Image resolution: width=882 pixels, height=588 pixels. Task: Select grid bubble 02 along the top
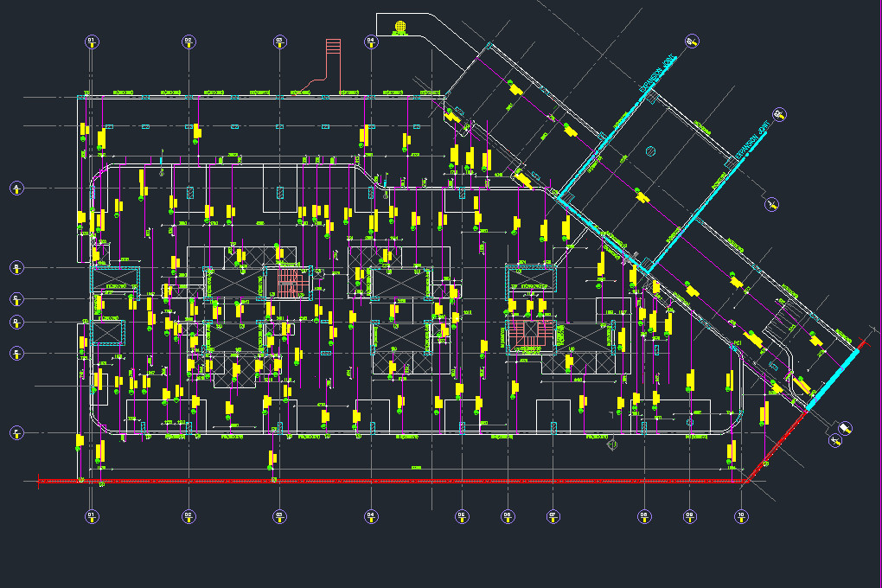point(189,42)
